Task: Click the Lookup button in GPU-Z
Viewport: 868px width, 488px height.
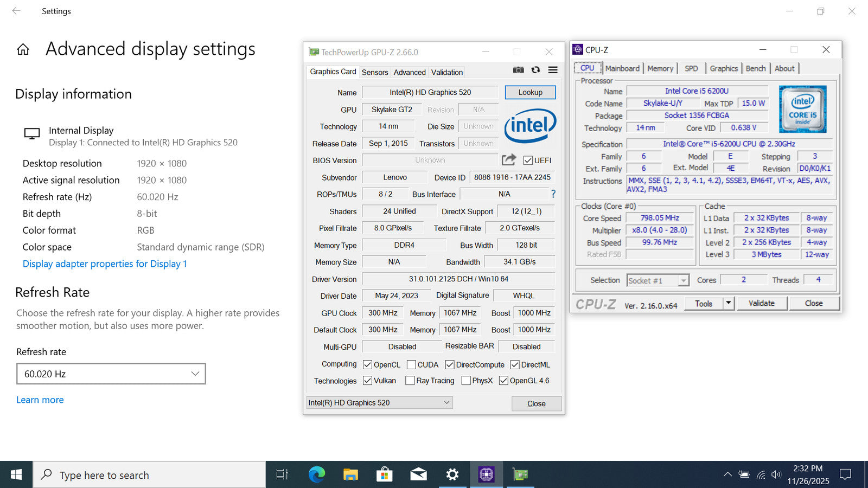Action: click(x=530, y=92)
